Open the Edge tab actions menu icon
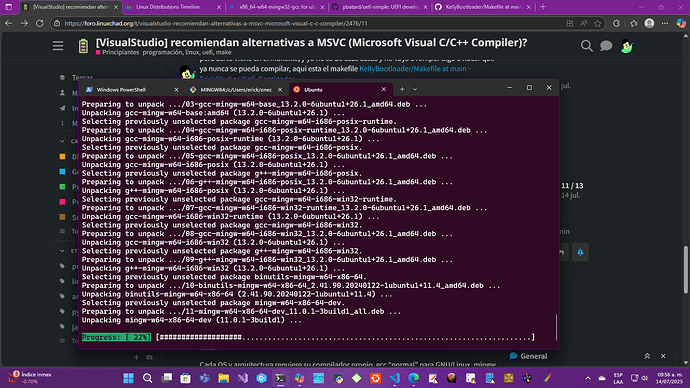690x388 pixels. (x=9, y=7)
